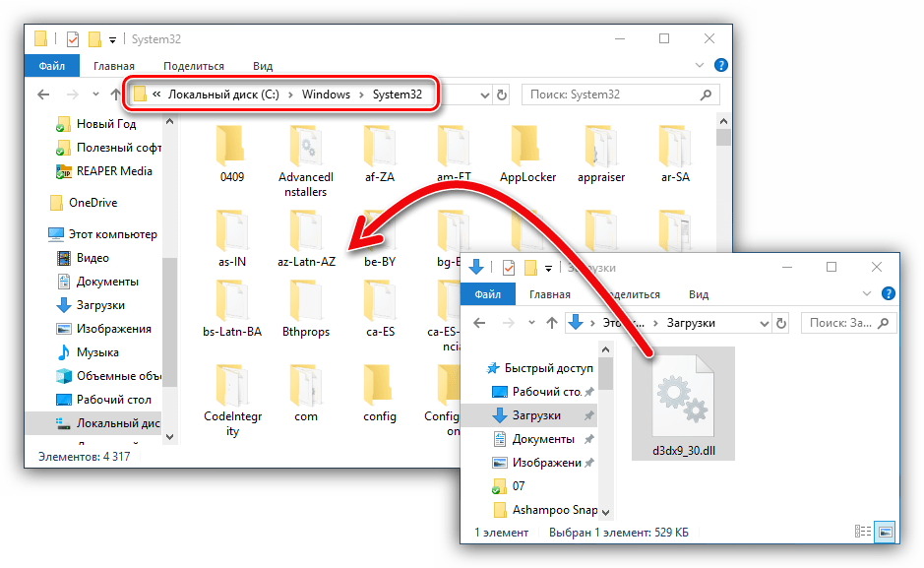Open the Файл tab in System32 window
The width and height of the screenshot is (924, 568).
click(x=51, y=66)
